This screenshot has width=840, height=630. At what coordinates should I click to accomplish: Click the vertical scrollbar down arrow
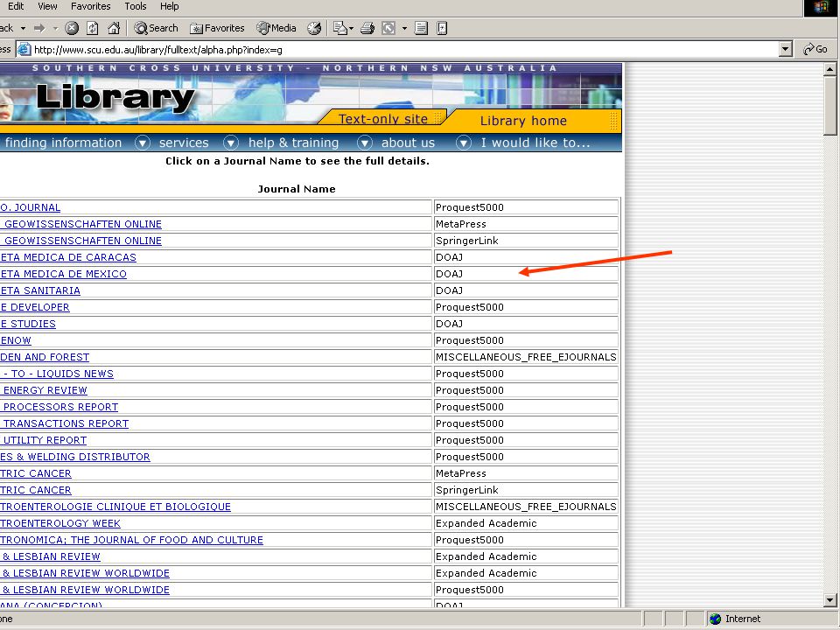click(829, 600)
